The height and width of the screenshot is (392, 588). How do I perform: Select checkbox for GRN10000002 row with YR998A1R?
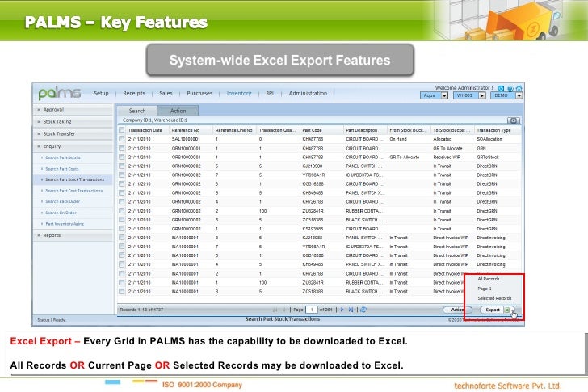[x=121, y=175]
